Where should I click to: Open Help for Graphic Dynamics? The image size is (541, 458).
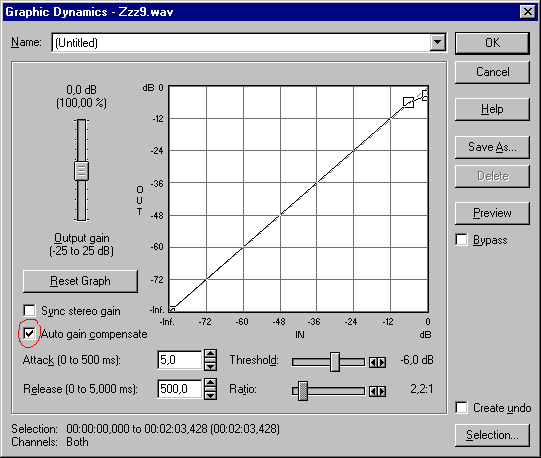tap(492, 109)
